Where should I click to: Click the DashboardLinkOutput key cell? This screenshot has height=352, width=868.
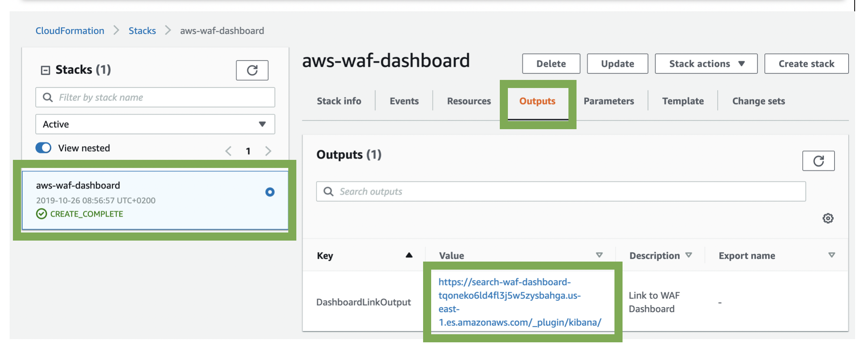click(x=363, y=302)
